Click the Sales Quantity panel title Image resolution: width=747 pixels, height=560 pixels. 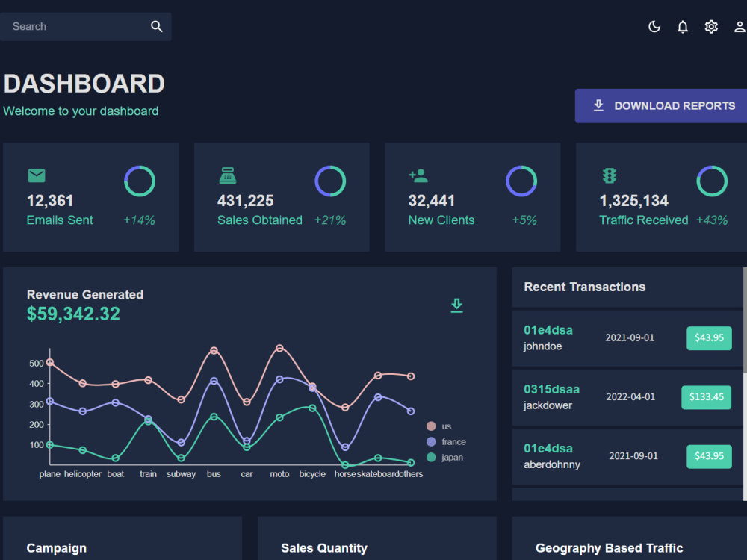coord(324,548)
